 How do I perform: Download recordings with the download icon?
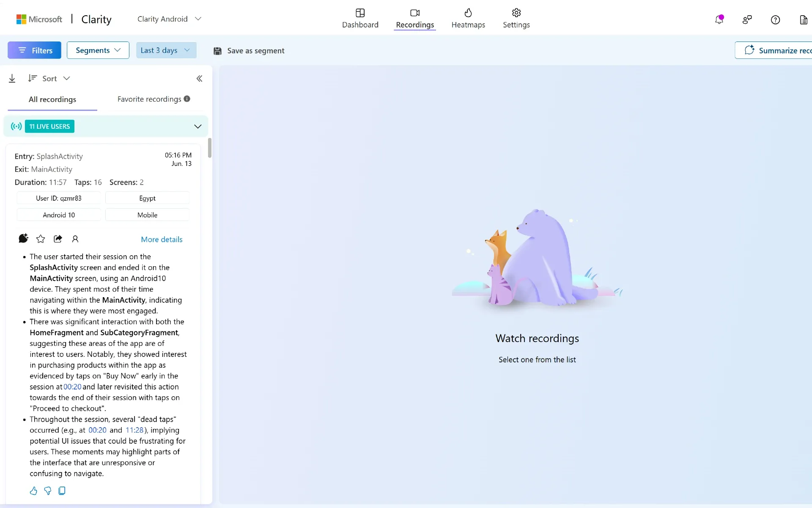[12, 78]
